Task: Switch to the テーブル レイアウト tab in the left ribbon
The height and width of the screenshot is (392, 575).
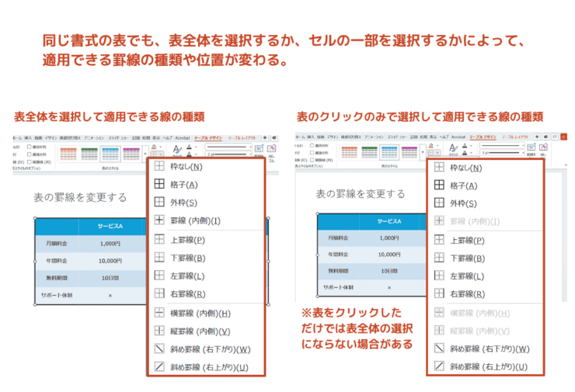Action: [242, 138]
